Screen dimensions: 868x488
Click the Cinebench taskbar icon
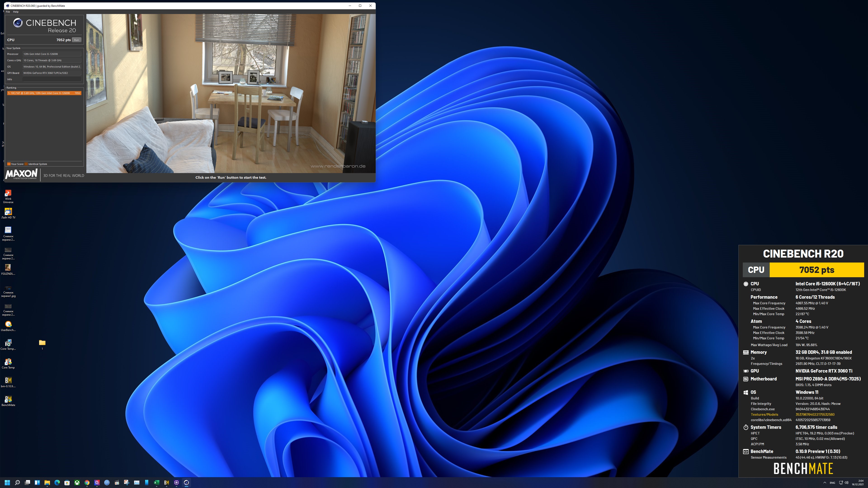tap(186, 483)
